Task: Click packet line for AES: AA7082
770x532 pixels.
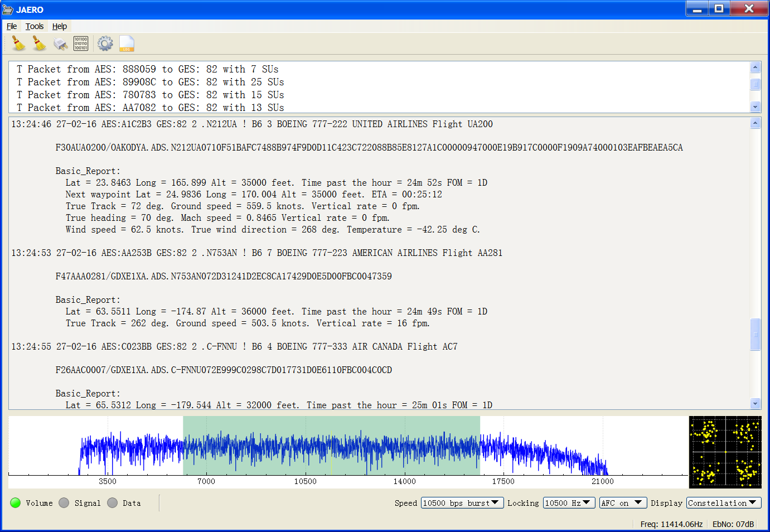Action: coord(150,108)
